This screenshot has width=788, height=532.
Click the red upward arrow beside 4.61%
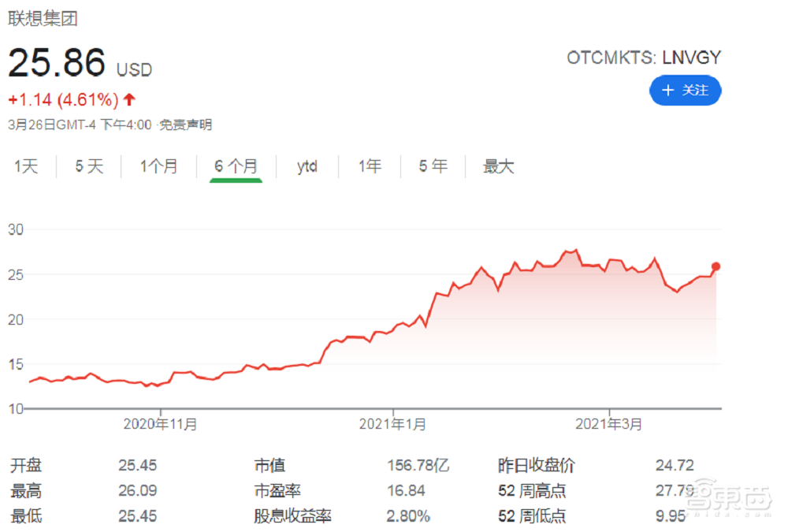point(130,101)
